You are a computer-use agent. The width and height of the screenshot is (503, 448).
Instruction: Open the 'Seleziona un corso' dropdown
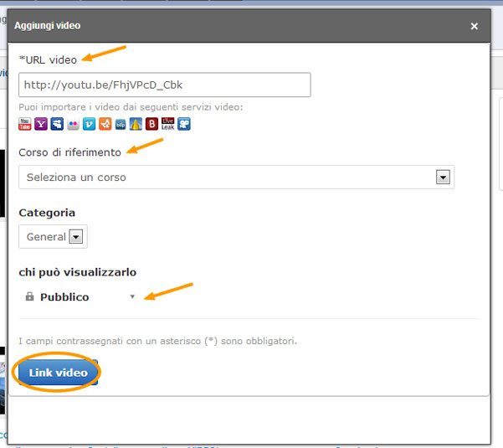coord(236,178)
